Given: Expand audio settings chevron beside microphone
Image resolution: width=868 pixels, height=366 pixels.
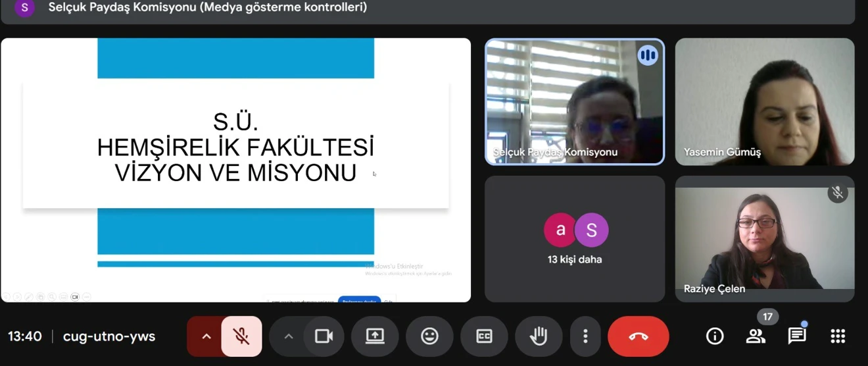Looking at the screenshot, I should [x=206, y=336].
